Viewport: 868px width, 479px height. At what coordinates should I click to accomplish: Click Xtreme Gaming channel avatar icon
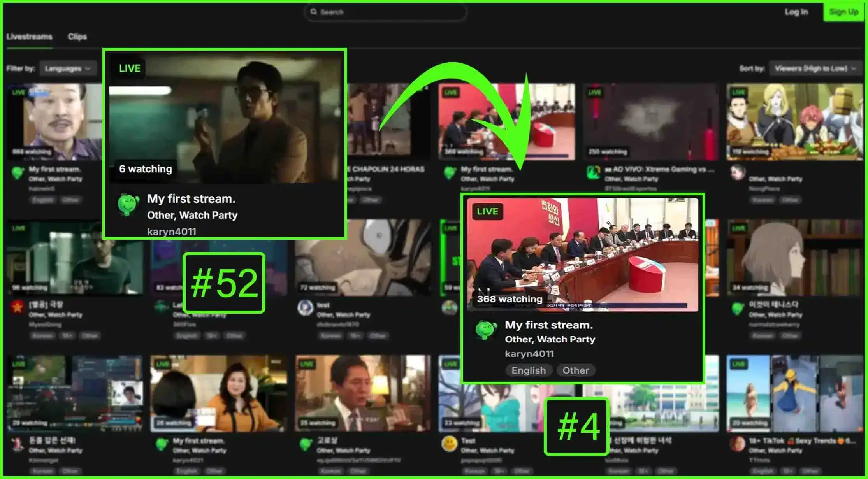pos(593,172)
